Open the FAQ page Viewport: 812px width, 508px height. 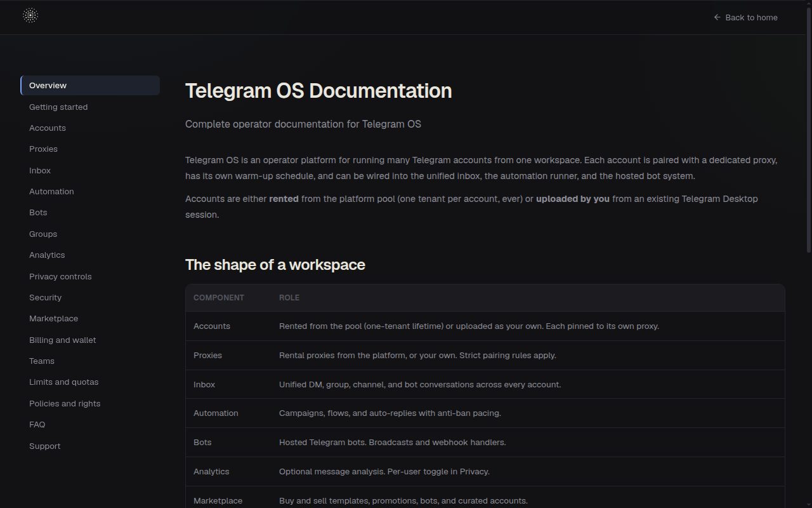[90, 424]
